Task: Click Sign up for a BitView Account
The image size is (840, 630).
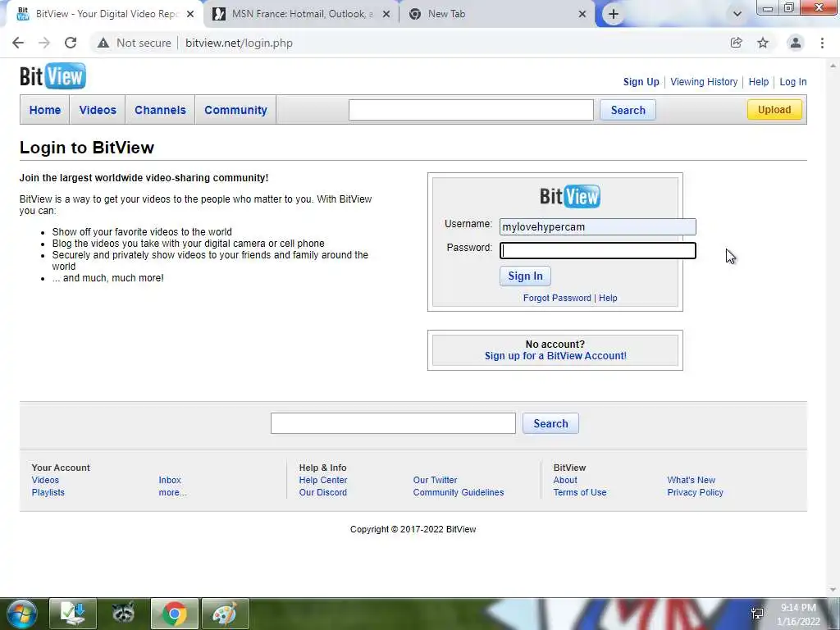Action: pos(555,356)
